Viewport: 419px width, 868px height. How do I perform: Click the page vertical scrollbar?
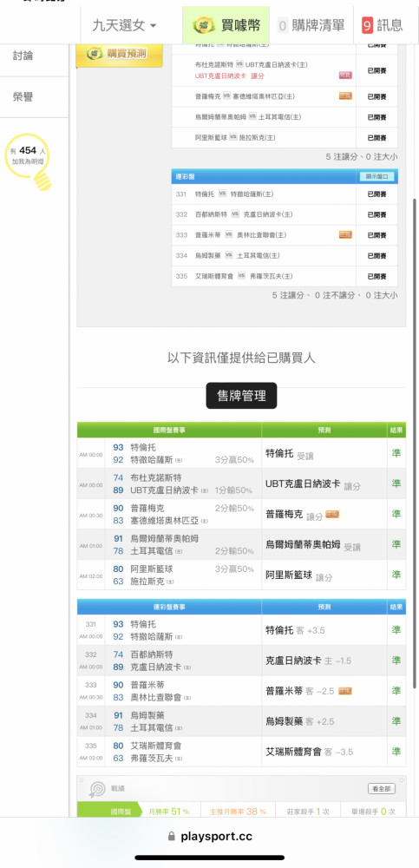415,443
